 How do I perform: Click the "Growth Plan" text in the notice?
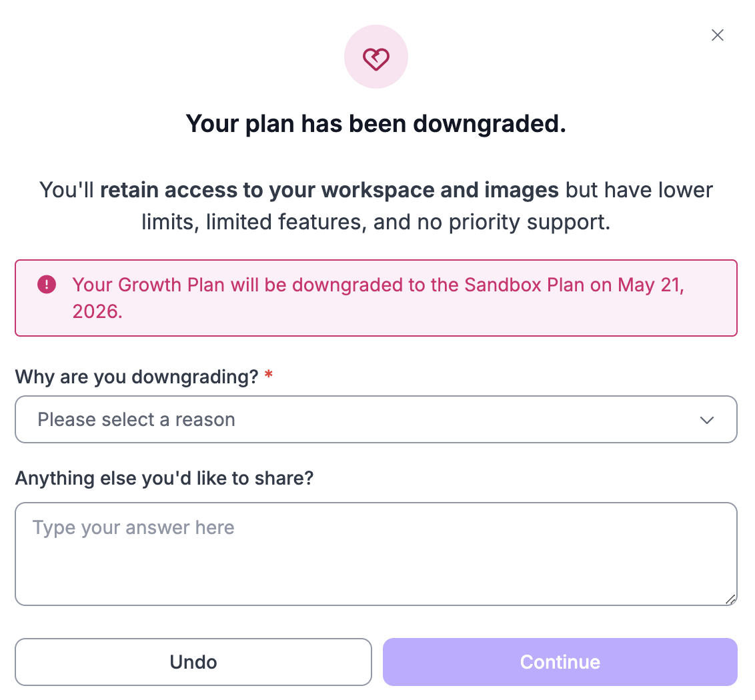click(171, 285)
